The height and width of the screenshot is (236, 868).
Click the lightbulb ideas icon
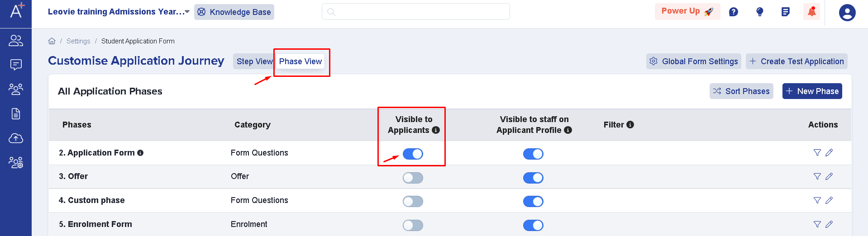click(760, 12)
